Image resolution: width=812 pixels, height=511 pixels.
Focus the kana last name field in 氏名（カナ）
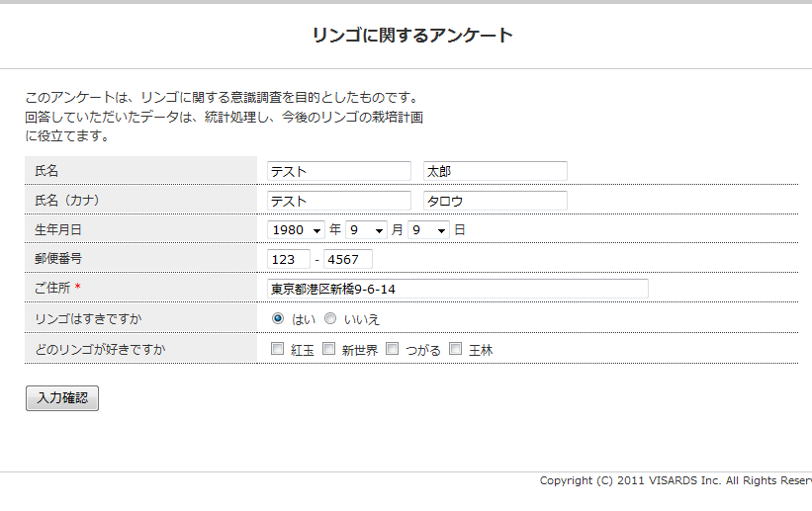pos(338,201)
